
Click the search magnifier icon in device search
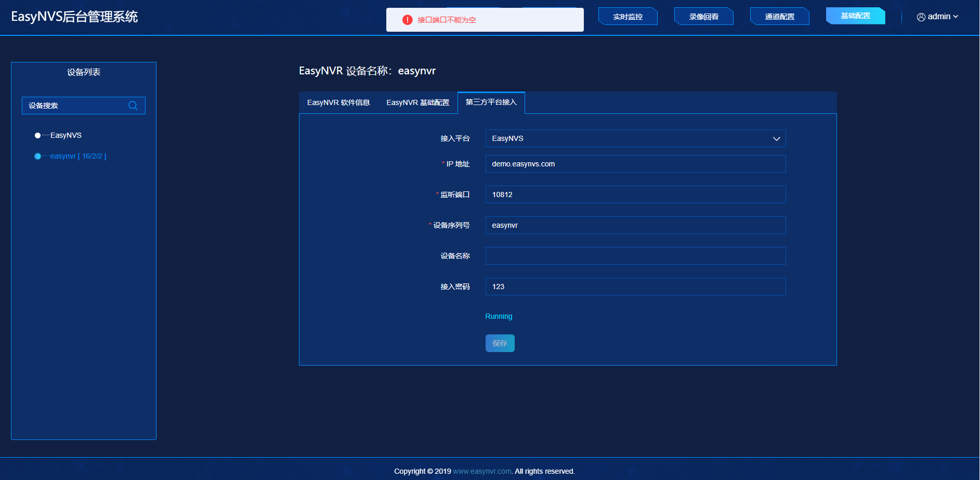[x=133, y=106]
